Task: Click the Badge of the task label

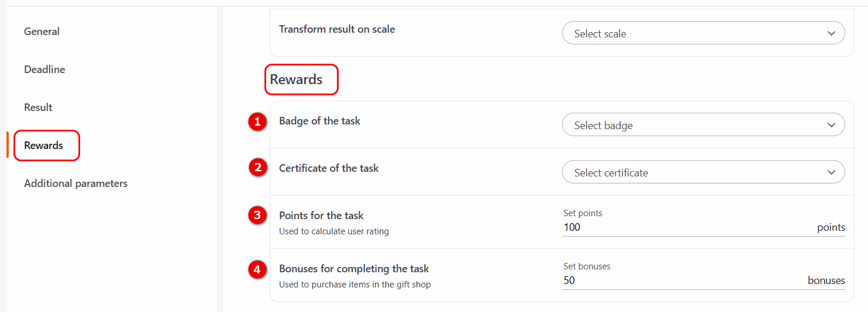Action: [x=319, y=121]
